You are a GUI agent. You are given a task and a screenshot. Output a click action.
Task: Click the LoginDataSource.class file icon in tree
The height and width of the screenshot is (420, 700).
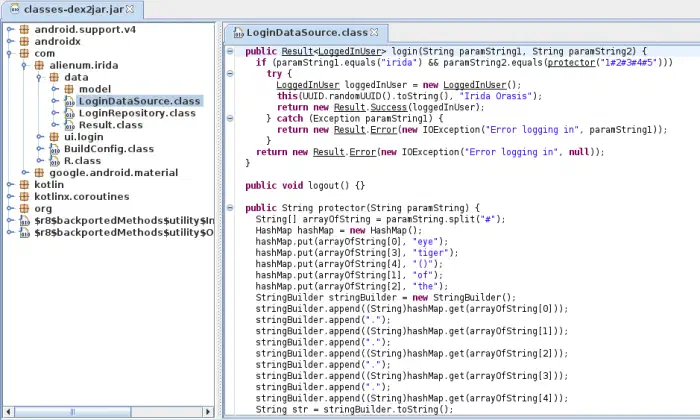69,101
